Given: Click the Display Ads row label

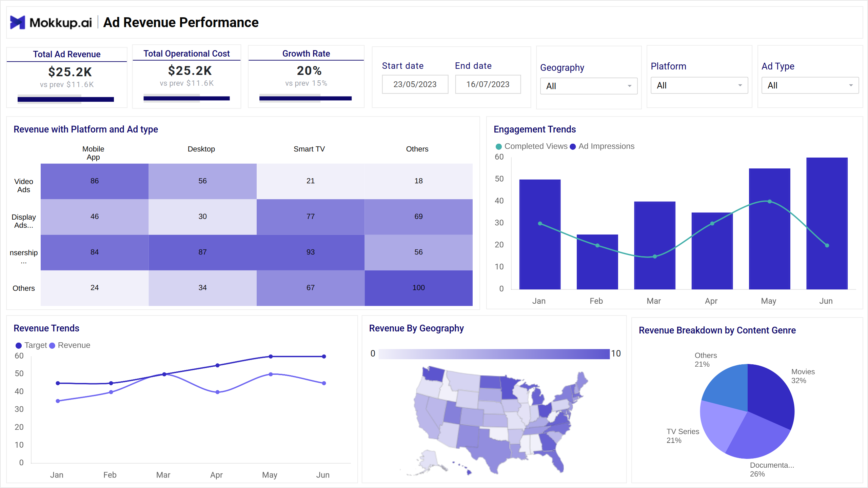Looking at the screenshot, I should tap(23, 221).
